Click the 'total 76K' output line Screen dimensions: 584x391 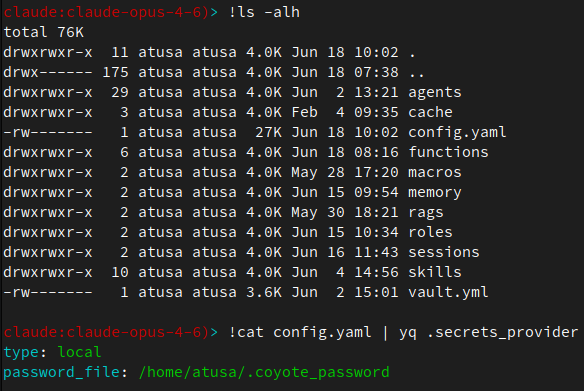pos(44,32)
